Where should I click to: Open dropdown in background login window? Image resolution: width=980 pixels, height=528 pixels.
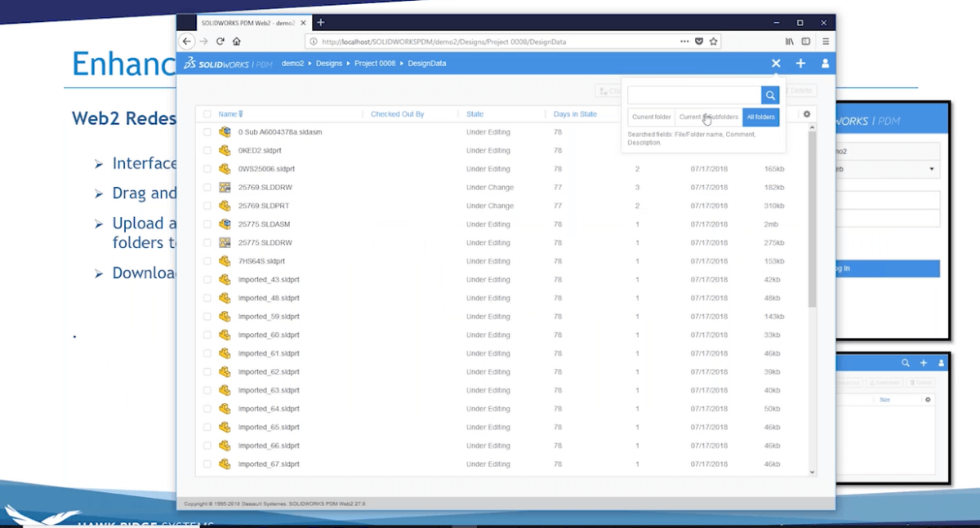click(x=932, y=169)
